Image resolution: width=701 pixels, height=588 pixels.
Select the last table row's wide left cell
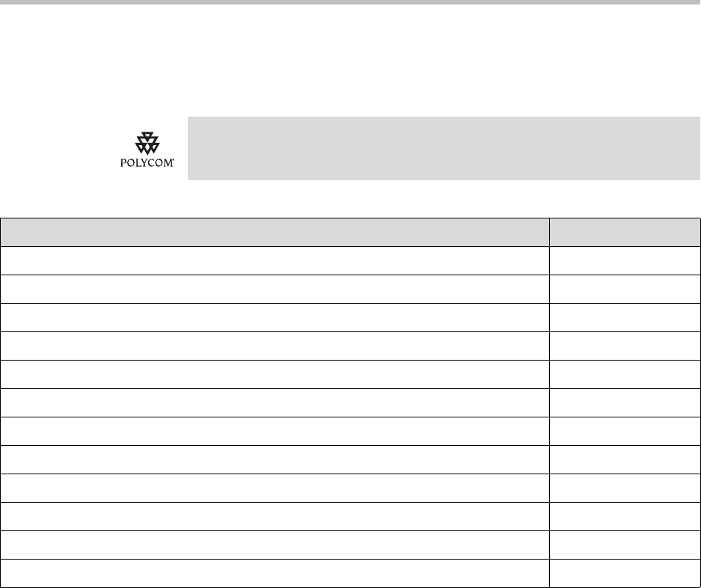[275, 573]
